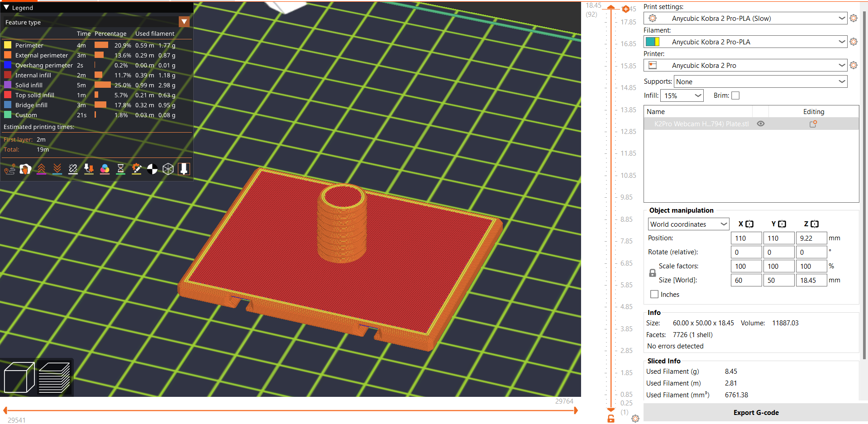The width and height of the screenshot is (868, 424).
Task: Click the Position X input field
Action: (x=746, y=238)
